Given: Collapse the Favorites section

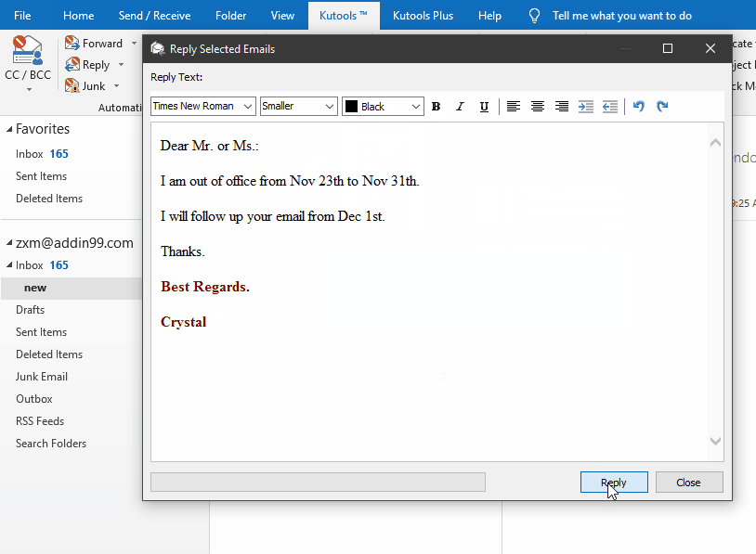Looking at the screenshot, I should coord(7,128).
